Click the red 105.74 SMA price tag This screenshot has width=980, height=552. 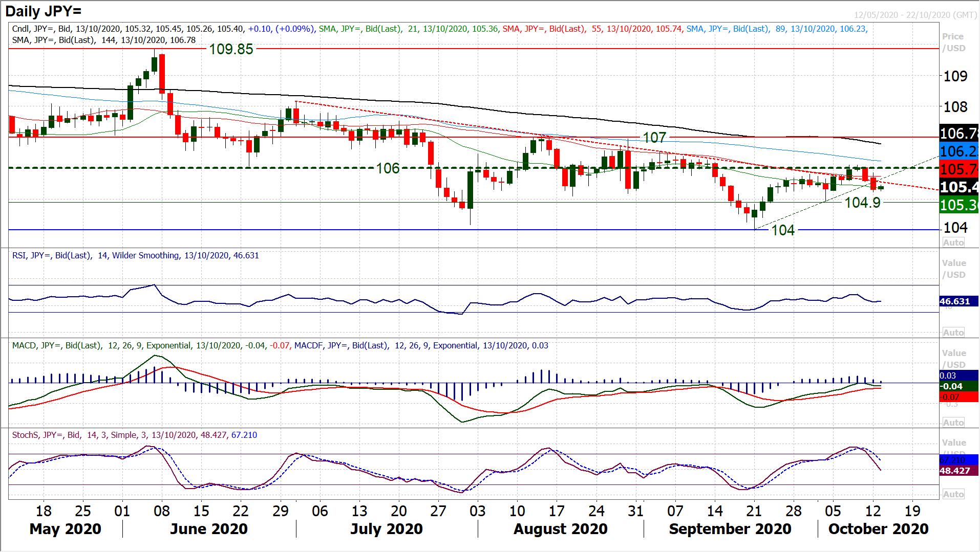pos(958,169)
